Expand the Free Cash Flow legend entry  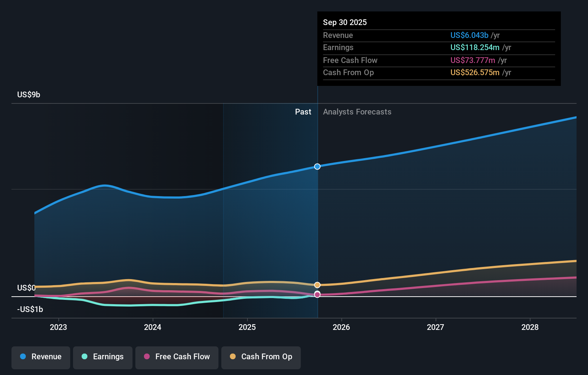point(177,357)
